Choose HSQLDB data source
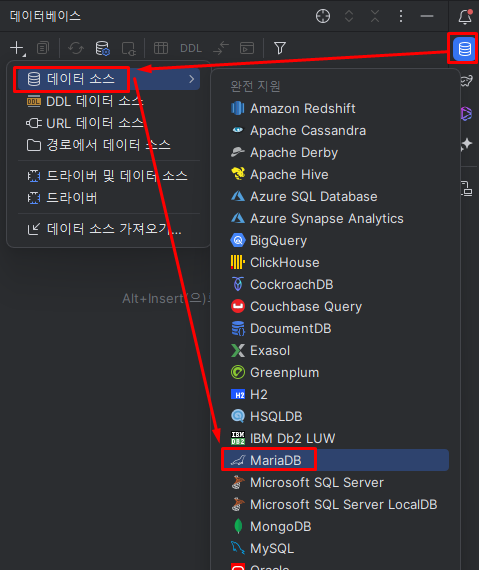 pos(335,416)
